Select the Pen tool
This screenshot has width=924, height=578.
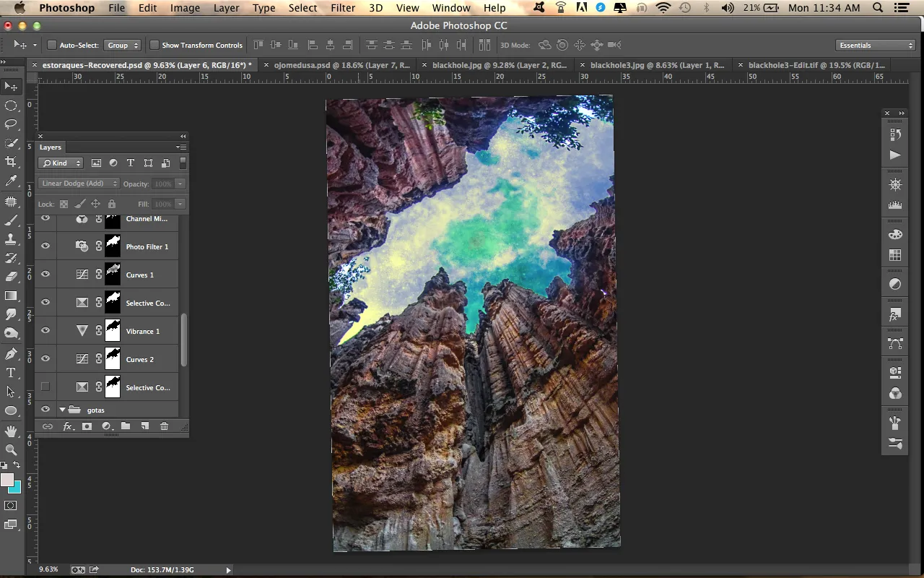pyautogui.click(x=11, y=354)
